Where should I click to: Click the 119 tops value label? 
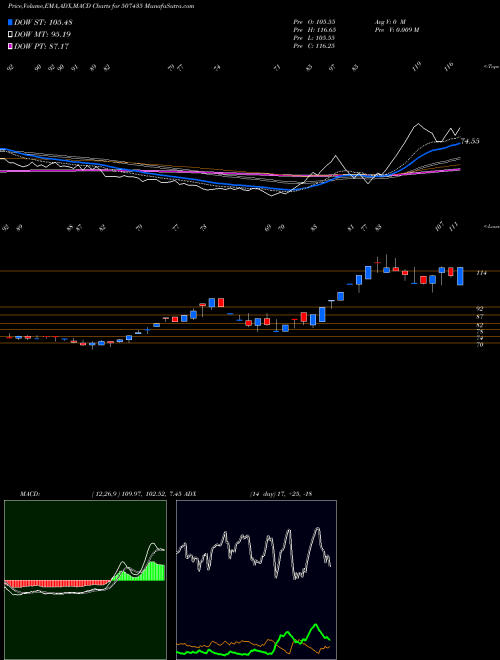pyautogui.click(x=417, y=67)
